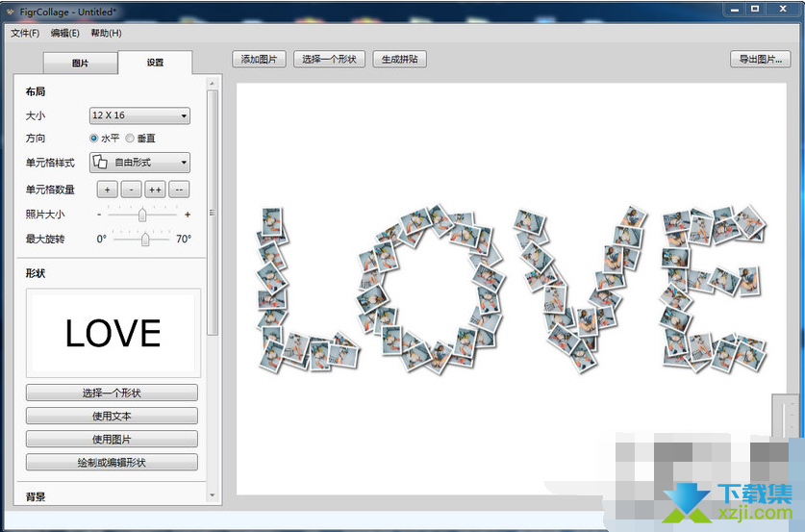
Task: Open the 大小 12 X 16 dropdown
Action: click(x=139, y=115)
